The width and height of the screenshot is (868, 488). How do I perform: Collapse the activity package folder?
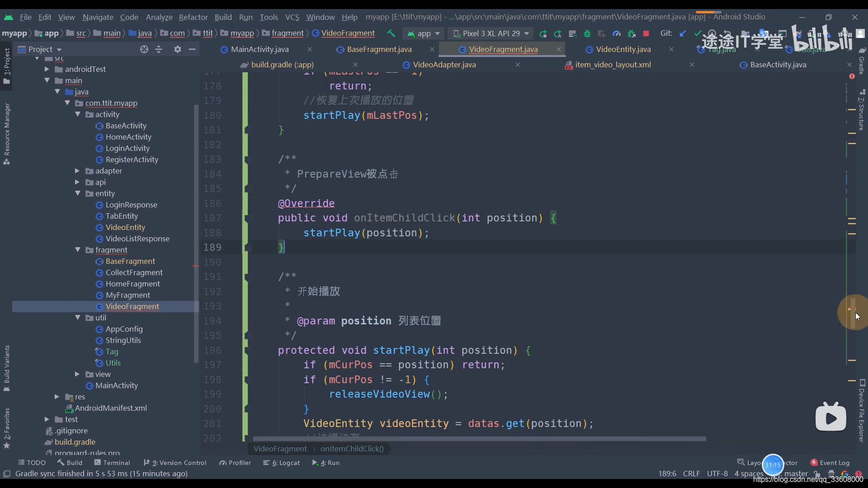coord(78,114)
